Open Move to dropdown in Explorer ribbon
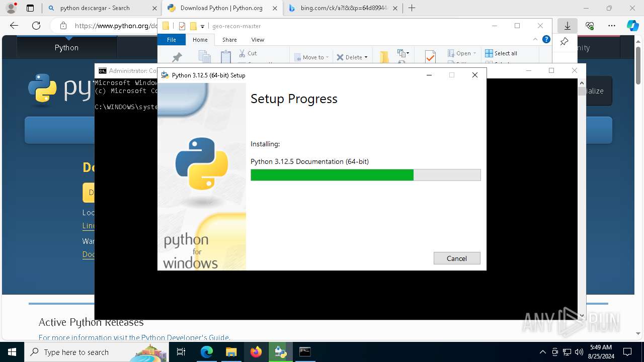 click(311, 57)
